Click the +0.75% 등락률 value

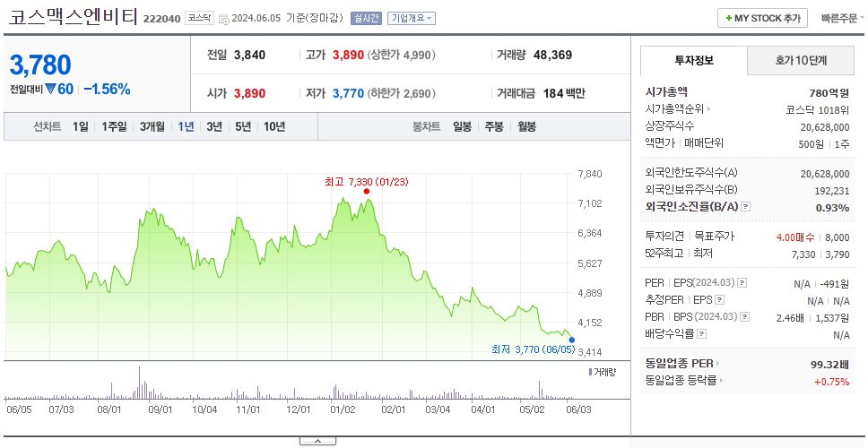click(x=831, y=382)
